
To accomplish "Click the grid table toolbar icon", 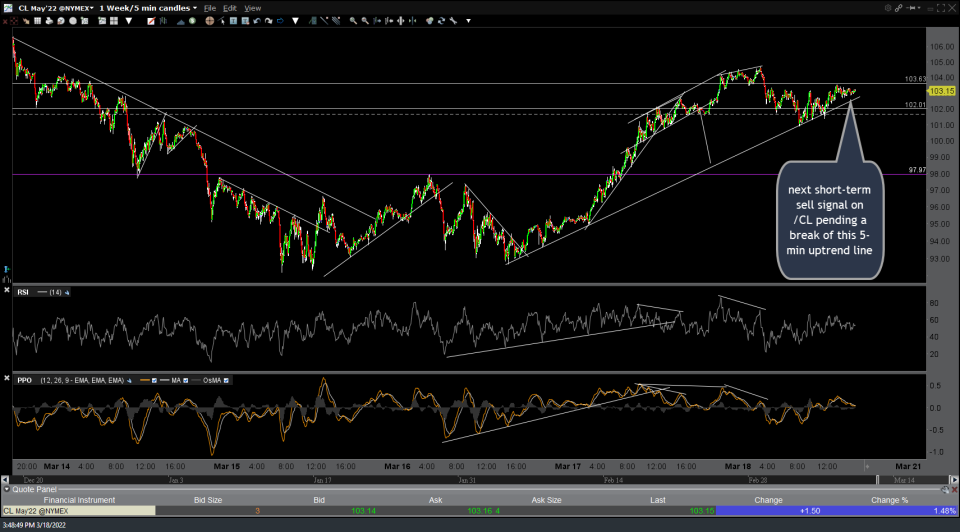I will point(37,21).
